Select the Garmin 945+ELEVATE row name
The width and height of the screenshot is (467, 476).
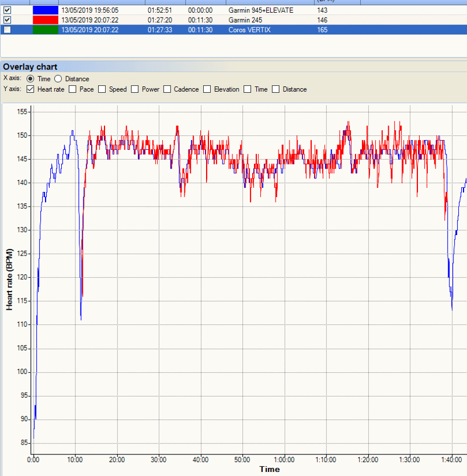(x=260, y=10)
